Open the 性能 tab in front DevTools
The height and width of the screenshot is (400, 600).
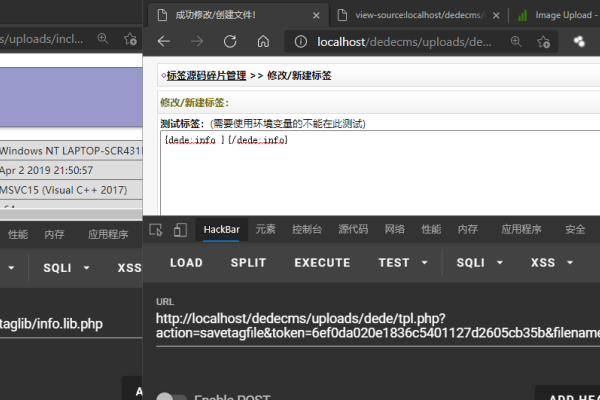(431, 229)
